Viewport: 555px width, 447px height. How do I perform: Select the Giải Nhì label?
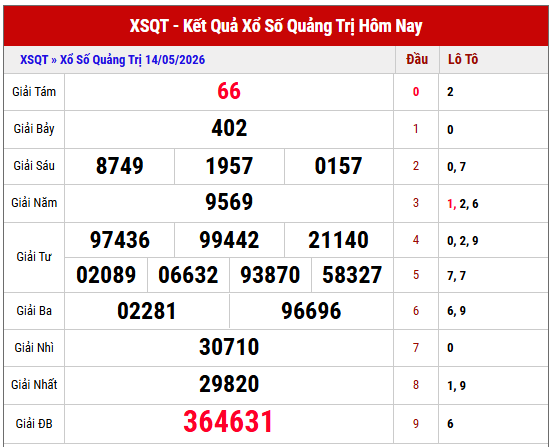(x=34, y=348)
